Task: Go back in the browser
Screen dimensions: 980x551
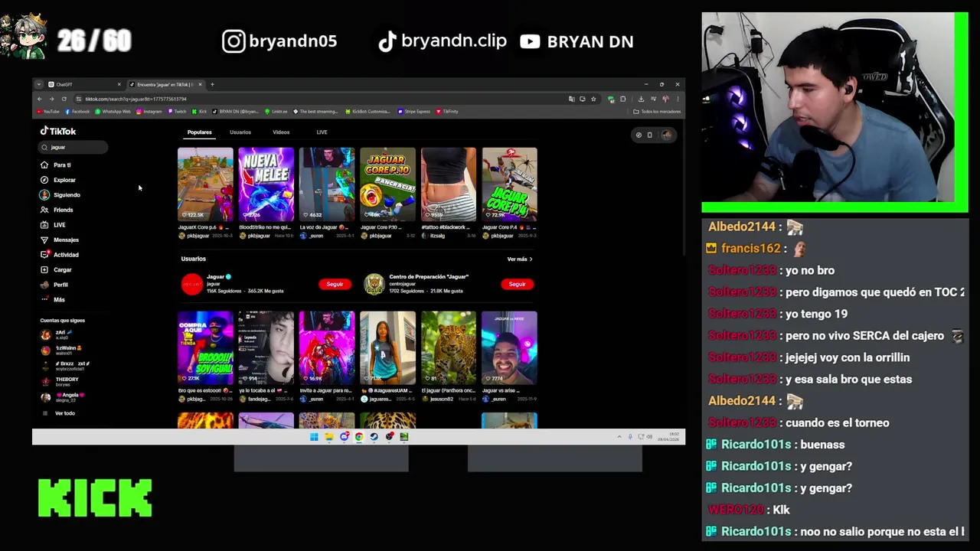Action: [40, 99]
